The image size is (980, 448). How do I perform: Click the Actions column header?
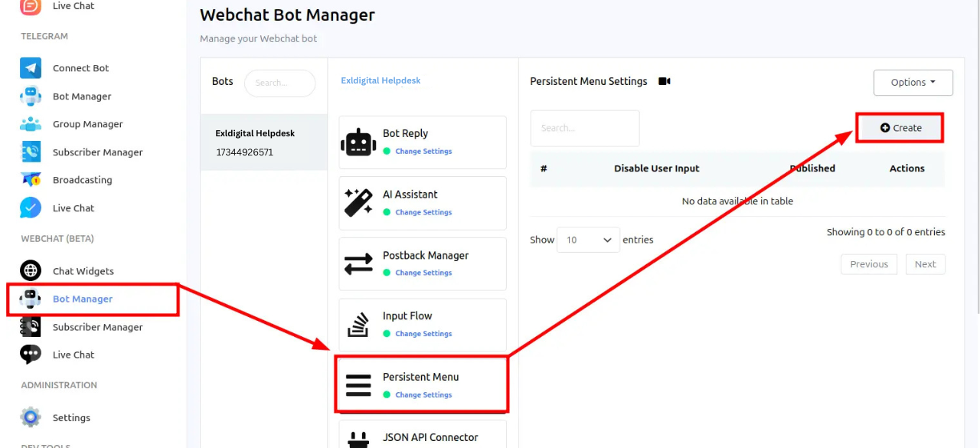[907, 168]
